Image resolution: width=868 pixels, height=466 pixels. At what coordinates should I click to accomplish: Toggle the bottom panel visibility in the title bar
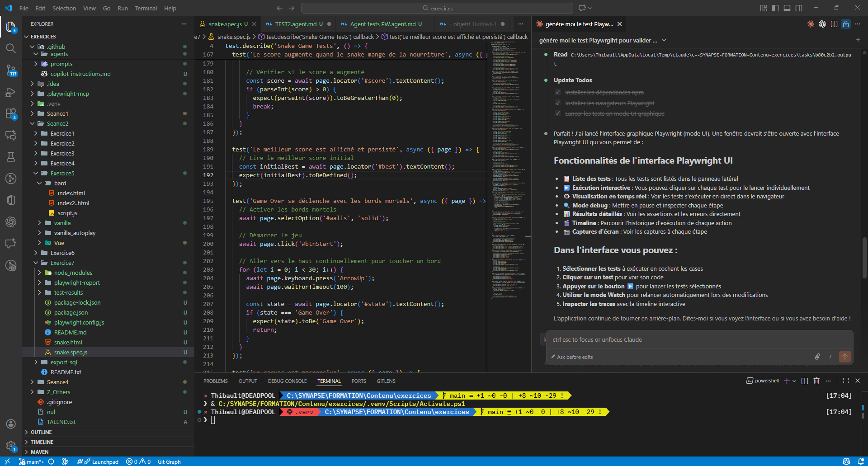click(787, 8)
